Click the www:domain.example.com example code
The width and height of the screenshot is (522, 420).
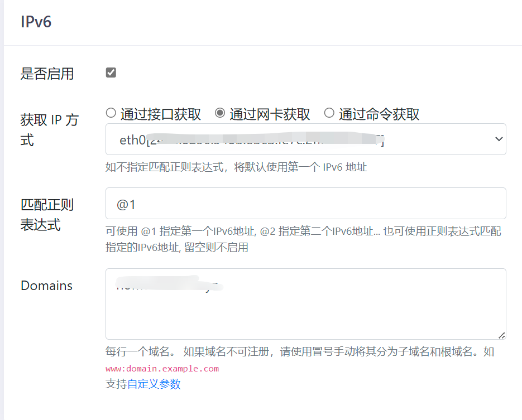tap(162, 369)
